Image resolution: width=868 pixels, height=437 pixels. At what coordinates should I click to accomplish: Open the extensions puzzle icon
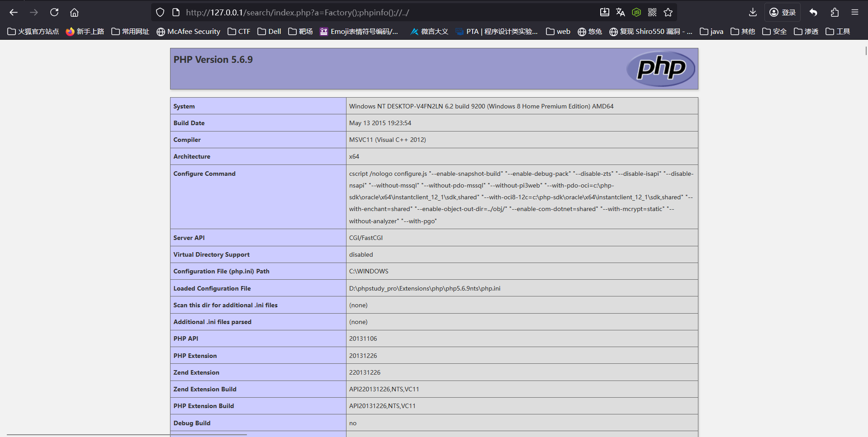[x=835, y=12]
